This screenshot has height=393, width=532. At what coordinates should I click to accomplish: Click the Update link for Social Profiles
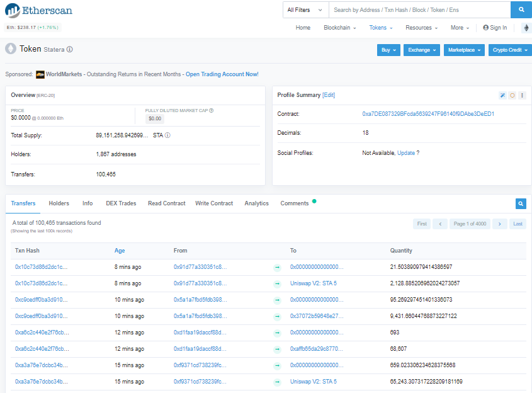[406, 153]
